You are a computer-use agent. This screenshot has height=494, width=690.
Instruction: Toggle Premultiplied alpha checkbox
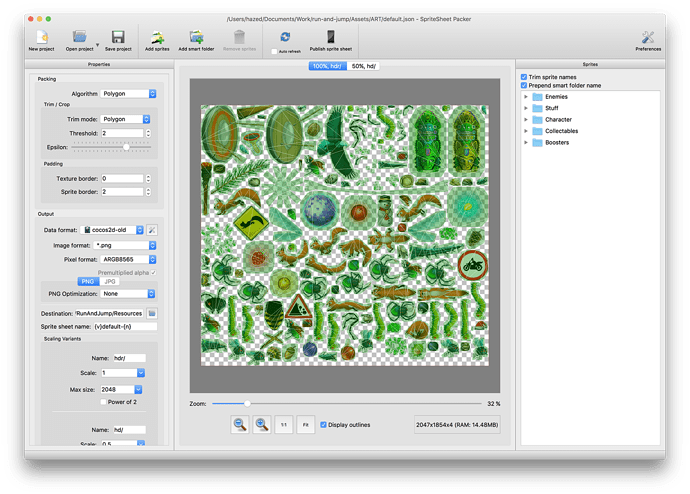[x=154, y=273]
